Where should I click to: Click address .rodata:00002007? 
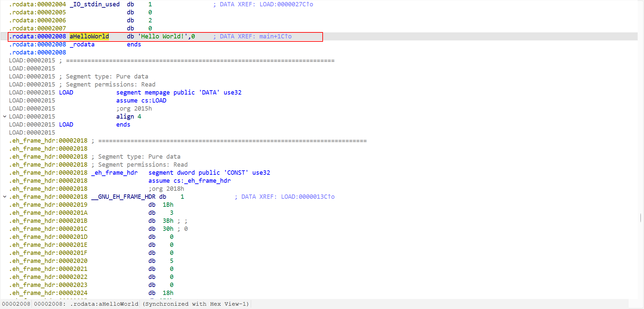point(37,28)
